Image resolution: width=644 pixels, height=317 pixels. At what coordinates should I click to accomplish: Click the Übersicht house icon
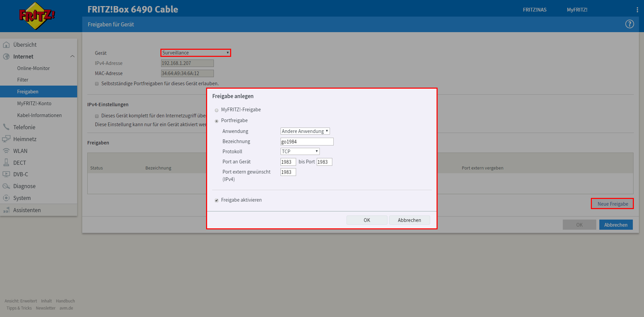pyautogui.click(x=6, y=45)
